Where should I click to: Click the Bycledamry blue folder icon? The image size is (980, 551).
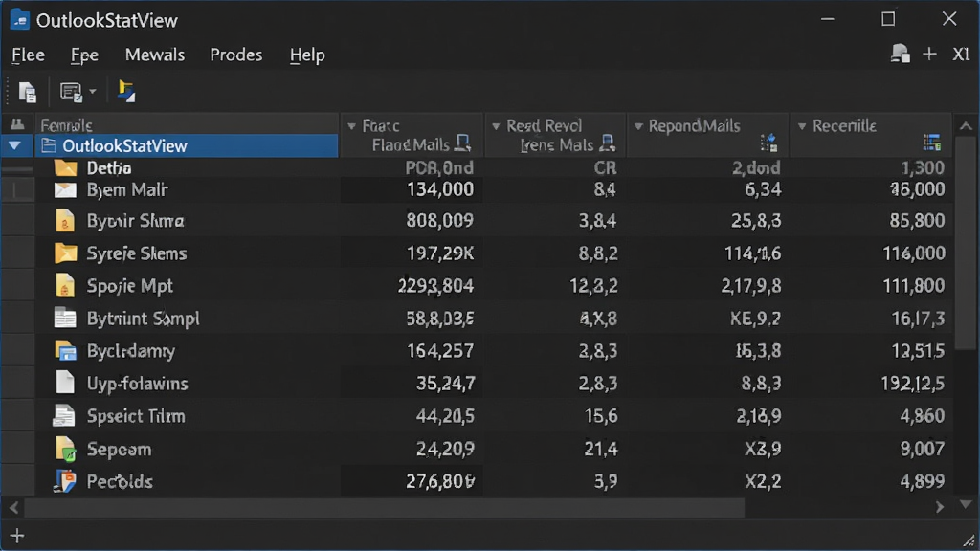point(65,351)
